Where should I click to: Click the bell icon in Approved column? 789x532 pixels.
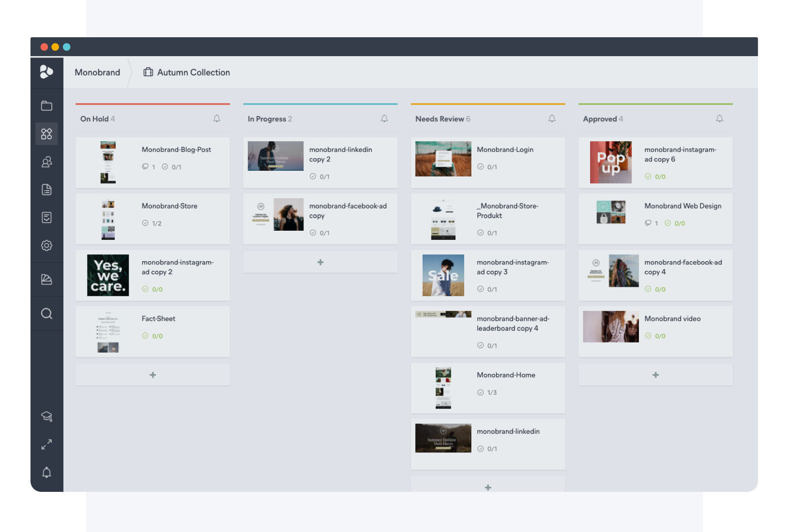click(720, 118)
